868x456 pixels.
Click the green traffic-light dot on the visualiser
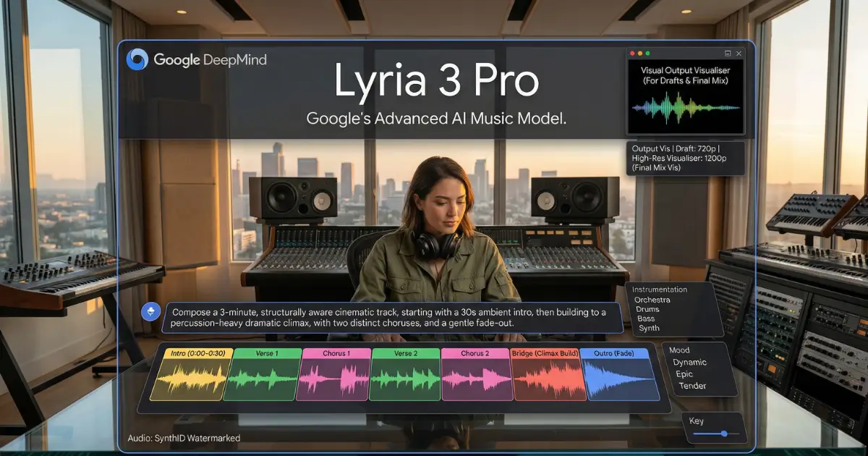click(x=648, y=54)
